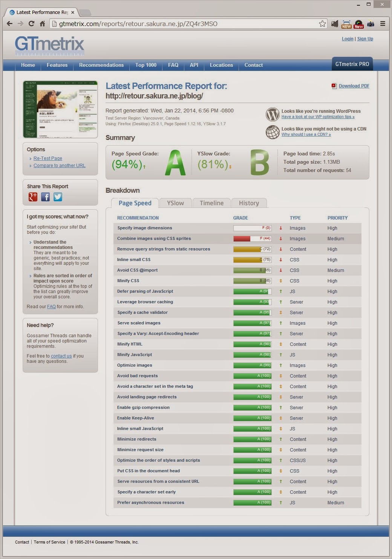Expand Prefer asynchronous resources recommendation
Viewport: 392px width, 559px height.
coord(237,503)
